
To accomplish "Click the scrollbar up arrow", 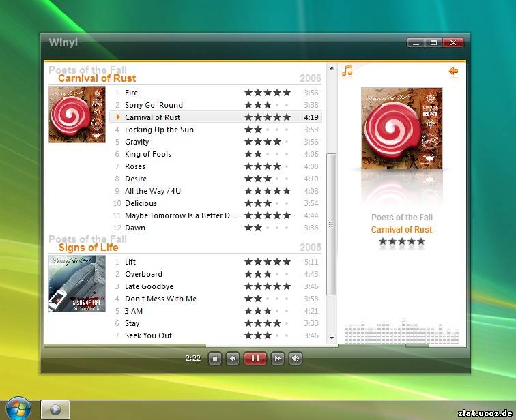I will [x=332, y=68].
